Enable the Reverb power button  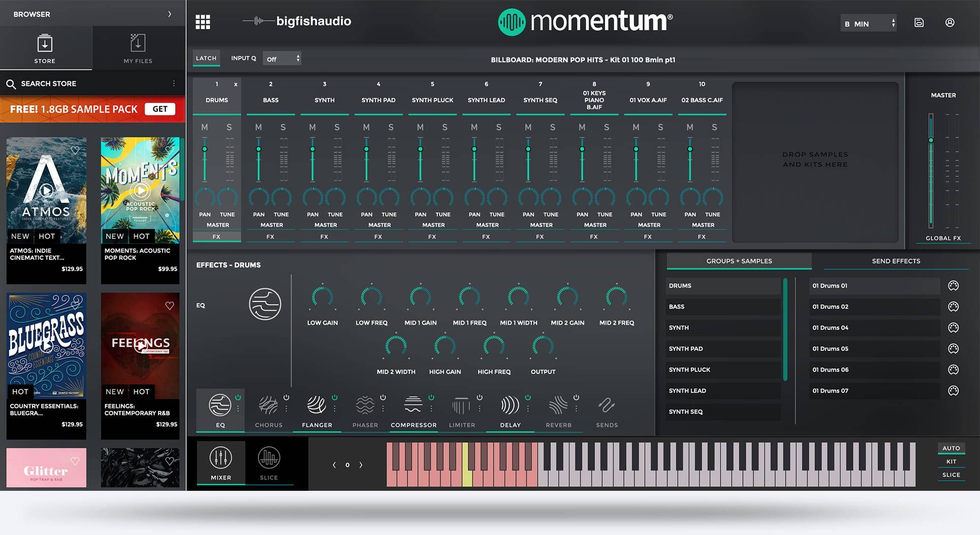tap(576, 397)
